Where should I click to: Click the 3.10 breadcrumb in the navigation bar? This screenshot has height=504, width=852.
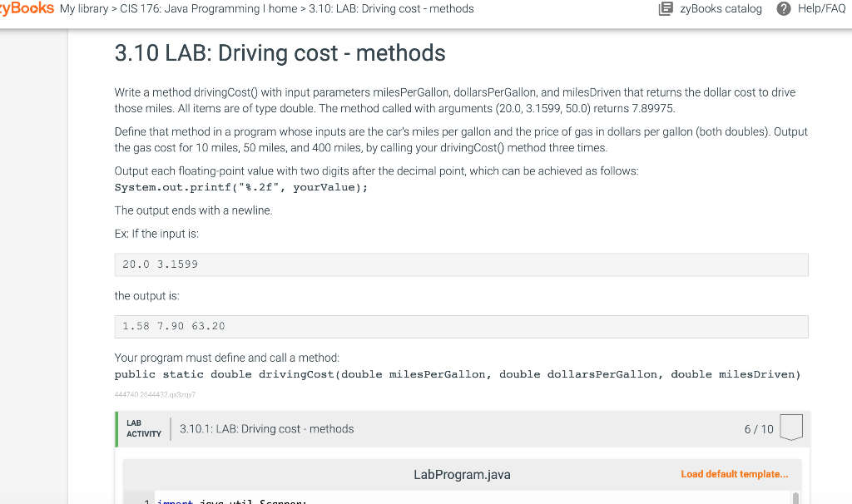click(391, 9)
